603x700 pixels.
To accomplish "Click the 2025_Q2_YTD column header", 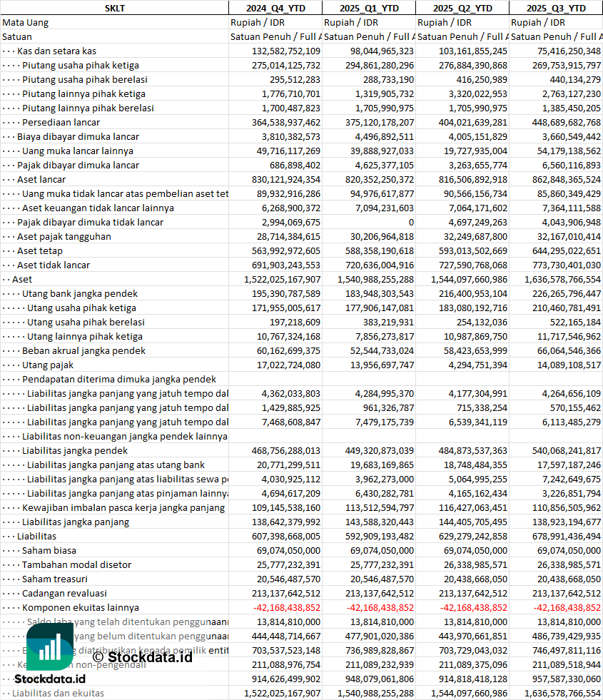I will point(462,8).
